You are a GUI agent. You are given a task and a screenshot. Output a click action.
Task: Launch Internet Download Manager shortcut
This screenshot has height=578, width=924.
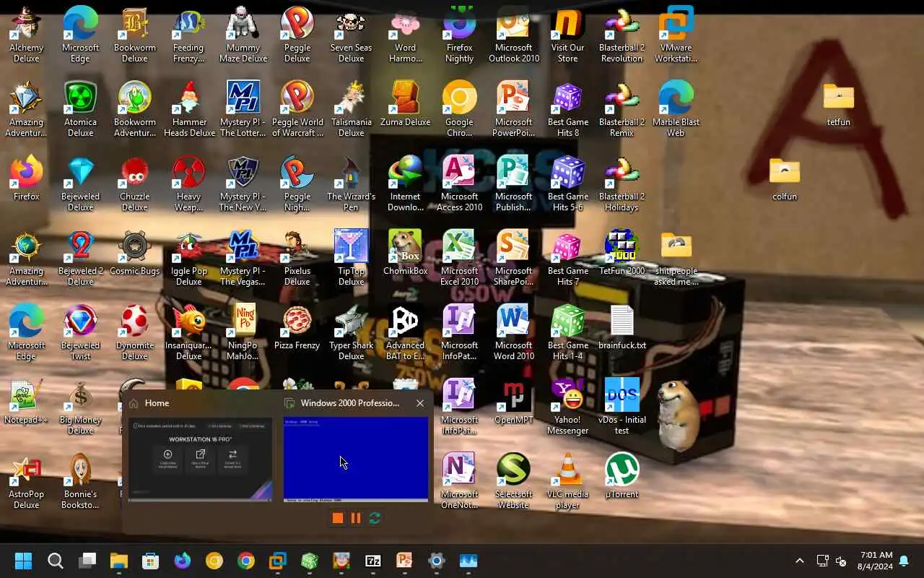405,184
